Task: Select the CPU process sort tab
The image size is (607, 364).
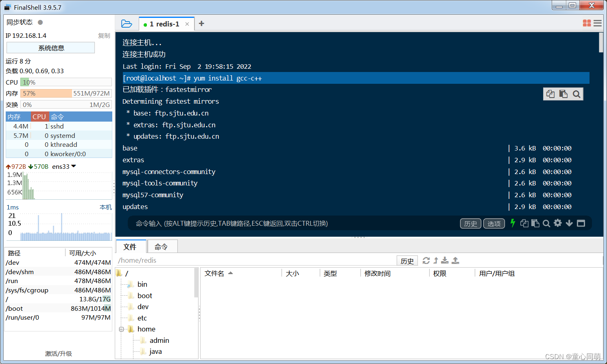Action: pos(39,117)
